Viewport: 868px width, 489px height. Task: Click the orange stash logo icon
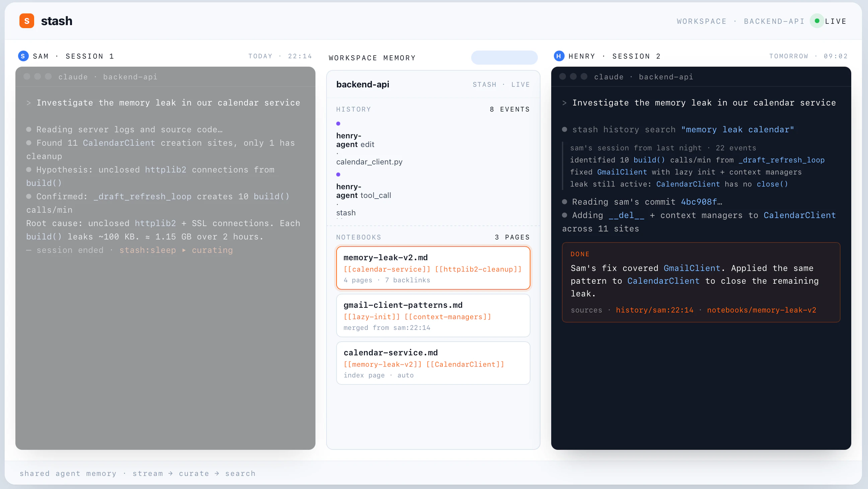coord(26,21)
